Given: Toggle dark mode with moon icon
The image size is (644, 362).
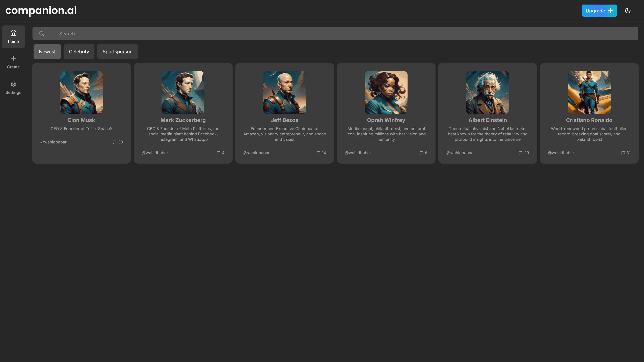Looking at the screenshot, I should pyautogui.click(x=628, y=11).
